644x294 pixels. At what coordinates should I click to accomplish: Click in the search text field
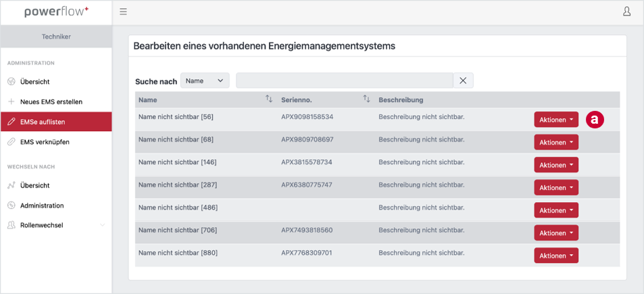345,80
